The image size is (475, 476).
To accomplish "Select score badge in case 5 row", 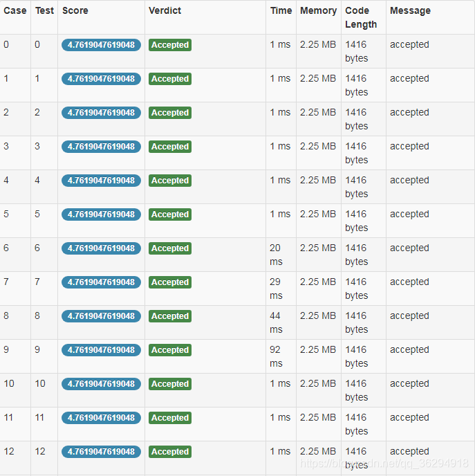I will click(x=101, y=214).
